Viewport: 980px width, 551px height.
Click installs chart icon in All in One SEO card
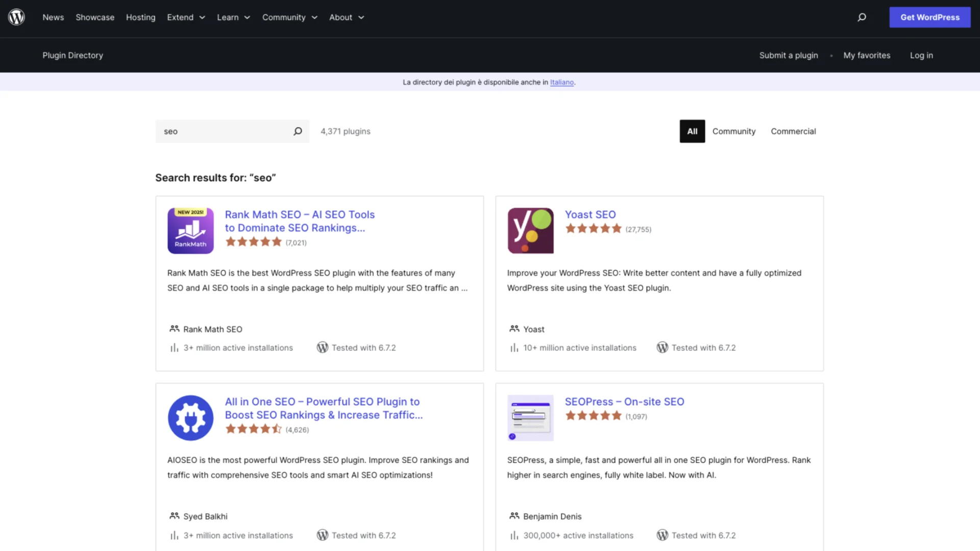click(174, 535)
